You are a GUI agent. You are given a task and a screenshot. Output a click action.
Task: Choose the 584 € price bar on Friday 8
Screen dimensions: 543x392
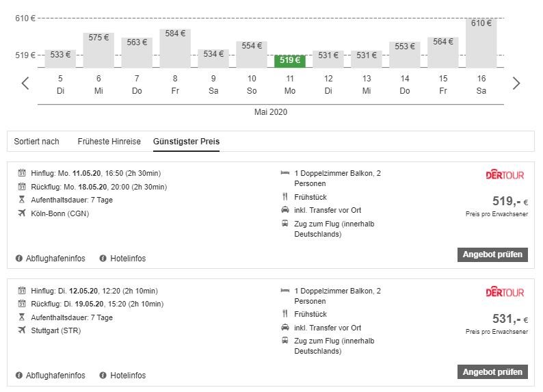175,48
